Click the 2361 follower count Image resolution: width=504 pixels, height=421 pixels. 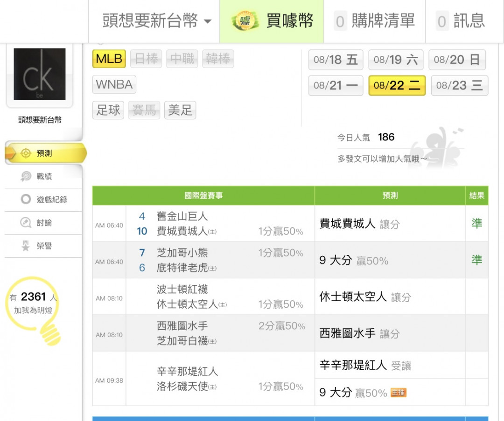(x=34, y=297)
